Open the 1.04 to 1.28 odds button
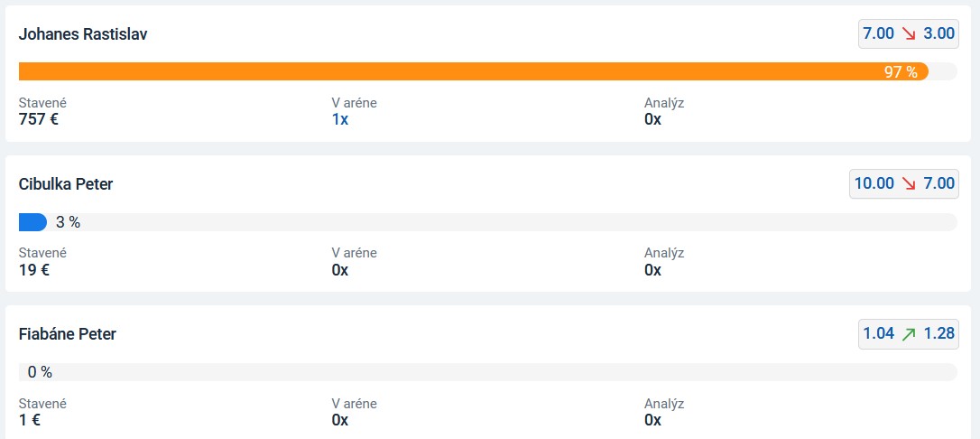 [x=909, y=334]
